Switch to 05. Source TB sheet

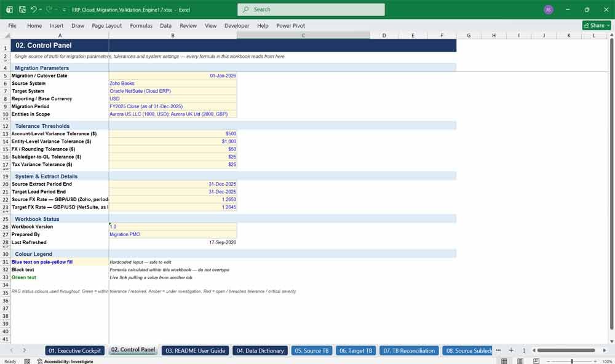[x=312, y=350]
